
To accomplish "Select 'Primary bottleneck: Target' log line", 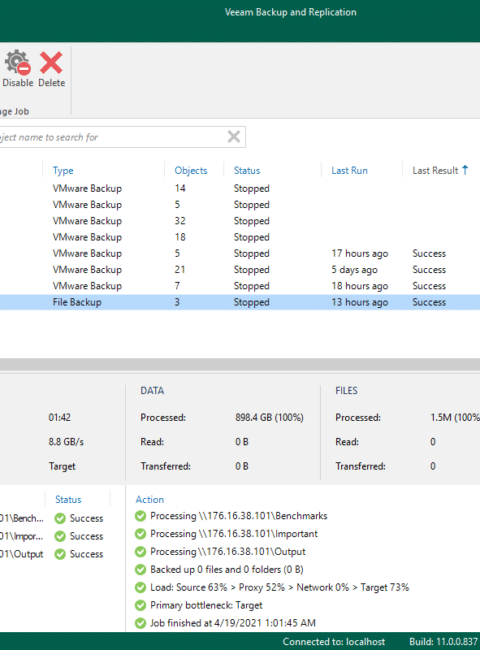I will tap(206, 605).
